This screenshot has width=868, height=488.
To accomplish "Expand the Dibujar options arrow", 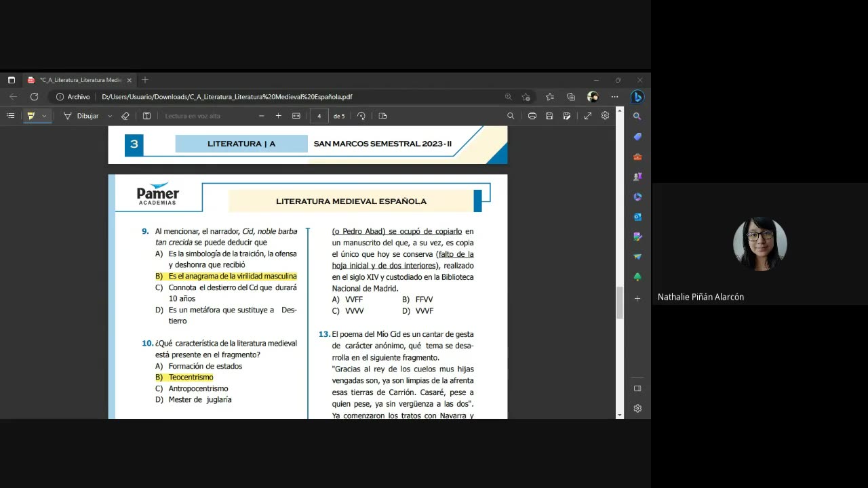I will [x=110, y=116].
